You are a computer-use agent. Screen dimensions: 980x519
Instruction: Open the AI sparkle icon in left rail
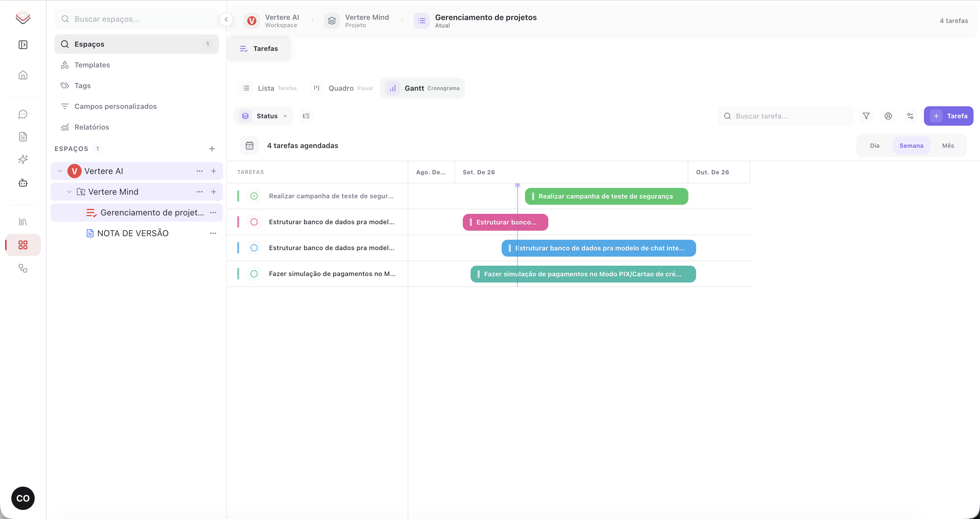click(x=23, y=159)
